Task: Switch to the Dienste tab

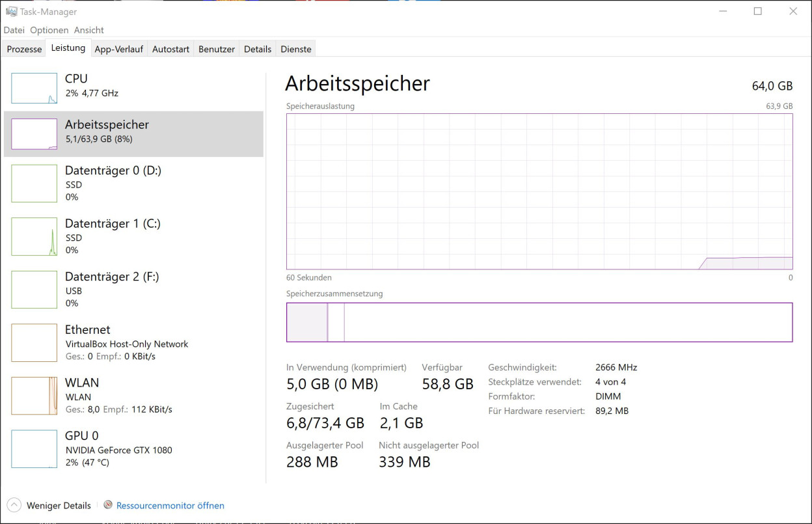Action: coord(296,49)
